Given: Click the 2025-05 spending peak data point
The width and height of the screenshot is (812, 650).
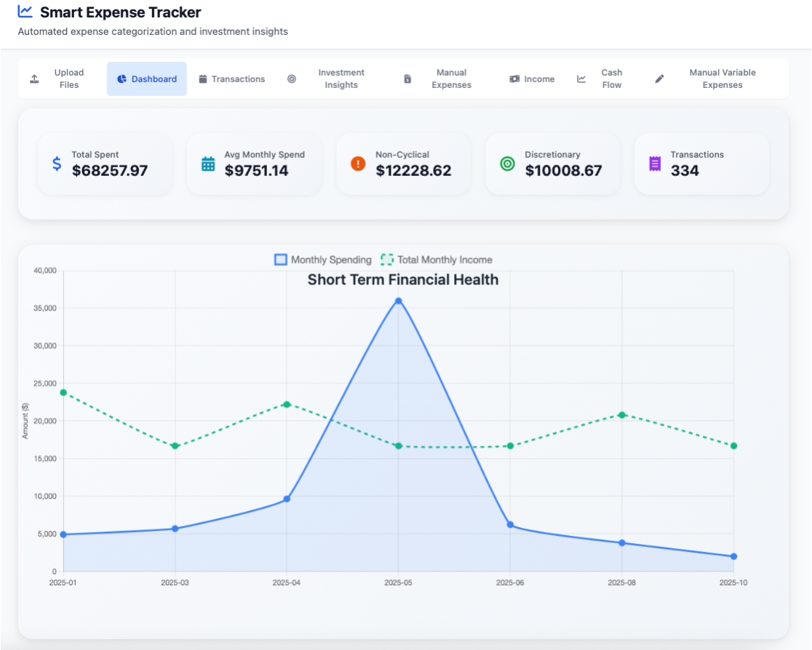Looking at the screenshot, I should [398, 301].
